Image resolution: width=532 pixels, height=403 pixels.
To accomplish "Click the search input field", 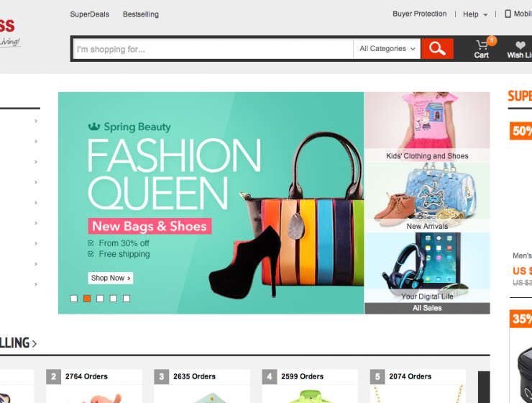I will [x=213, y=49].
